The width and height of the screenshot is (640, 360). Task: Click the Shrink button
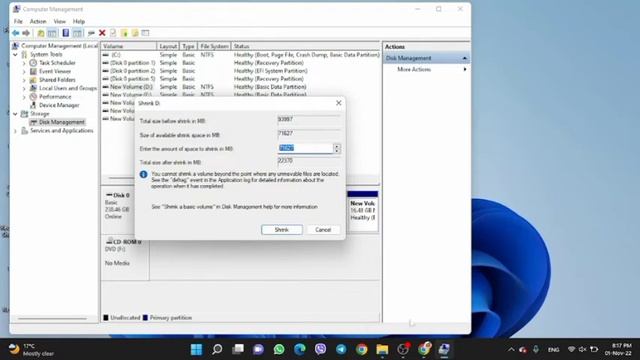point(282,230)
